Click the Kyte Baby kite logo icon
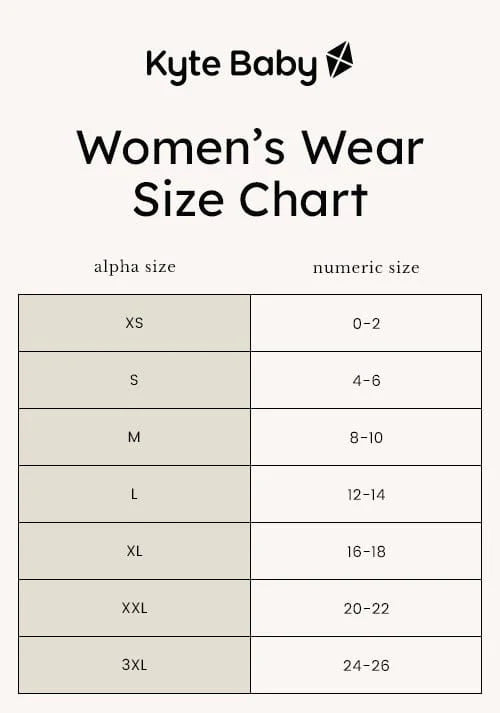The width and height of the screenshot is (500, 713). 340,60
